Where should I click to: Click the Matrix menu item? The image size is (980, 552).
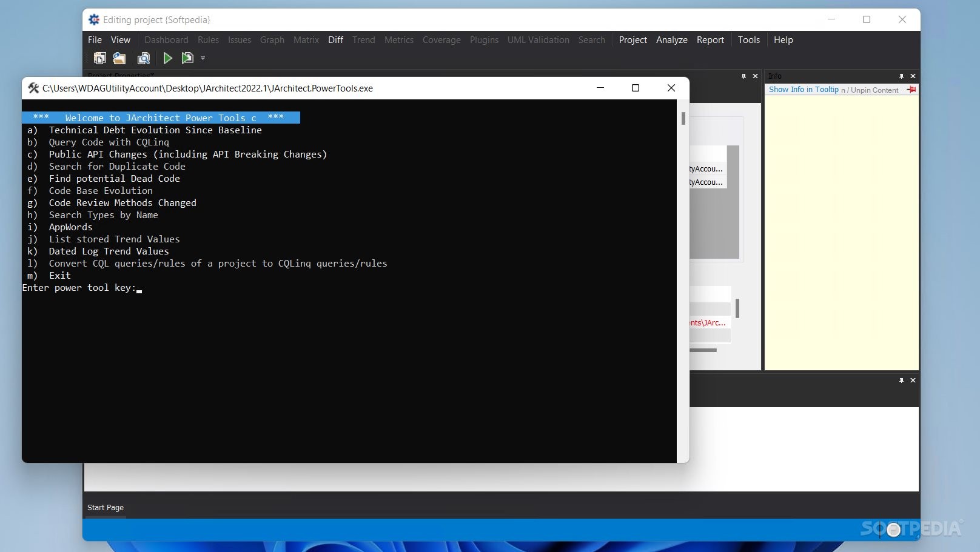(306, 40)
